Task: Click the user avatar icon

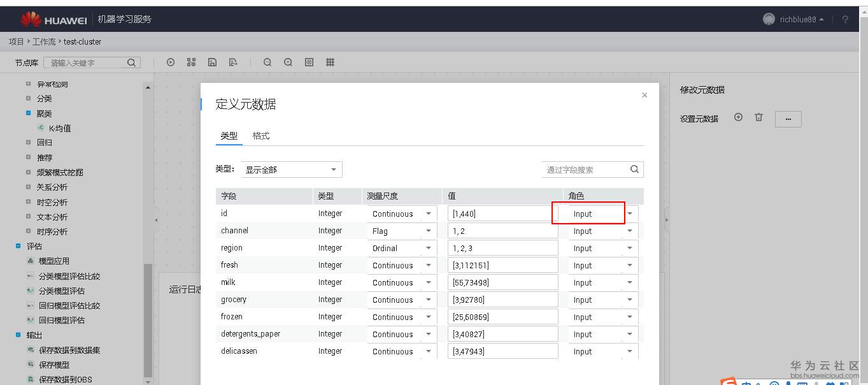Action: (769, 19)
